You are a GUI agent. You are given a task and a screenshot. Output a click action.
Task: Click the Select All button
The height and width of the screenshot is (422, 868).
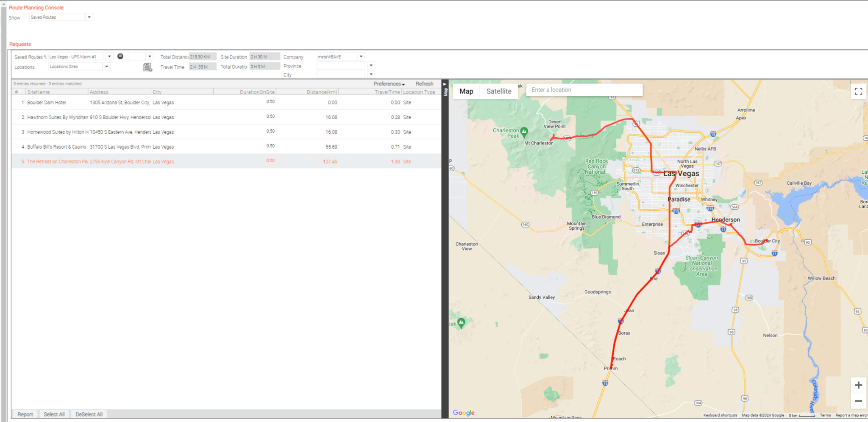coord(54,414)
